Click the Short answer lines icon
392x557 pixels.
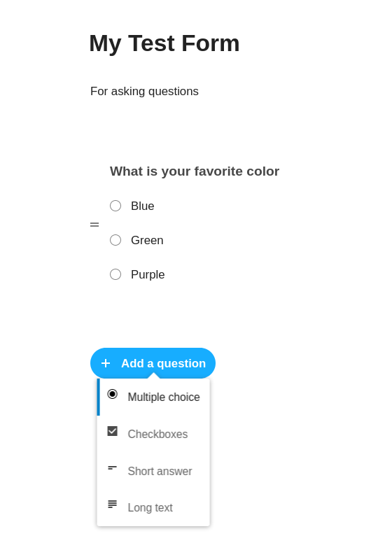coord(112,468)
